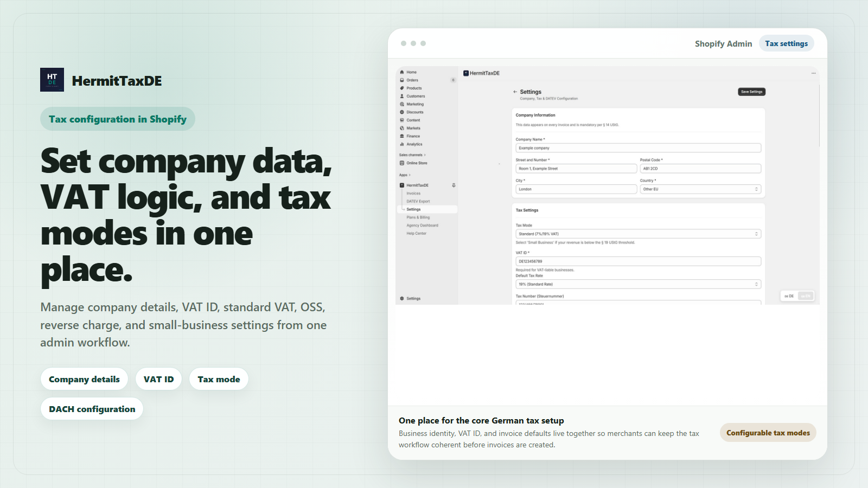
Task: Click 'Company, Tax & DATEV Configuration' subtitle
Action: point(548,99)
